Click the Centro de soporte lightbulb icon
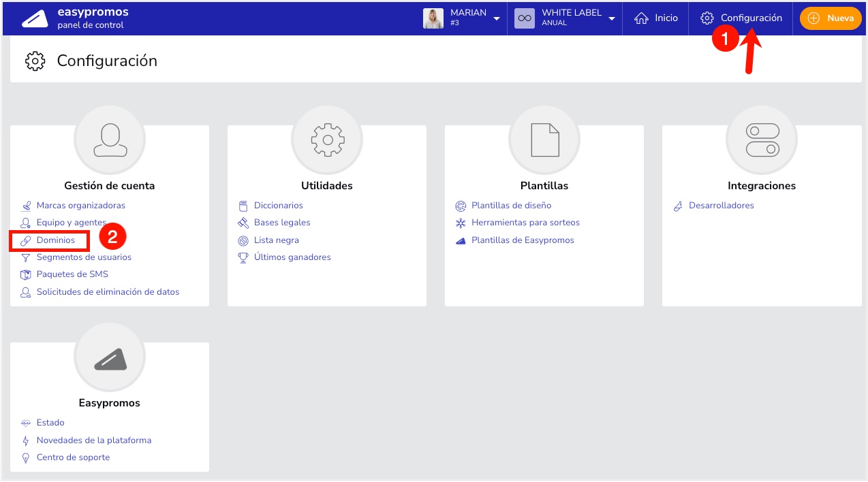Viewport: 868px width, 482px height. (26, 457)
